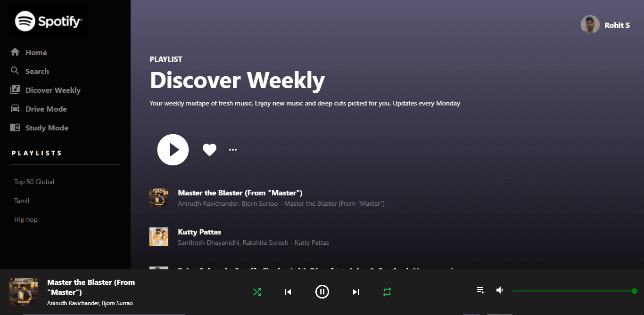
Task: Click the Study Mode book icon
Action: [15, 128]
